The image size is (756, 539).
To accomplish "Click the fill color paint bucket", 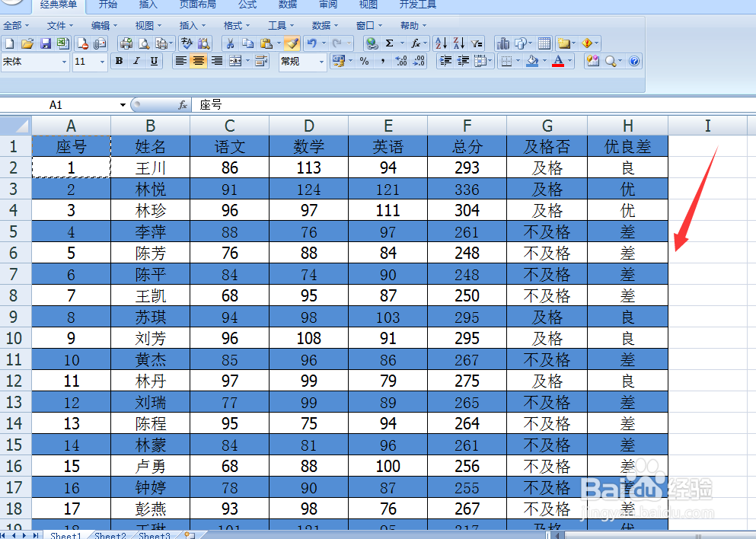I will pos(532,61).
